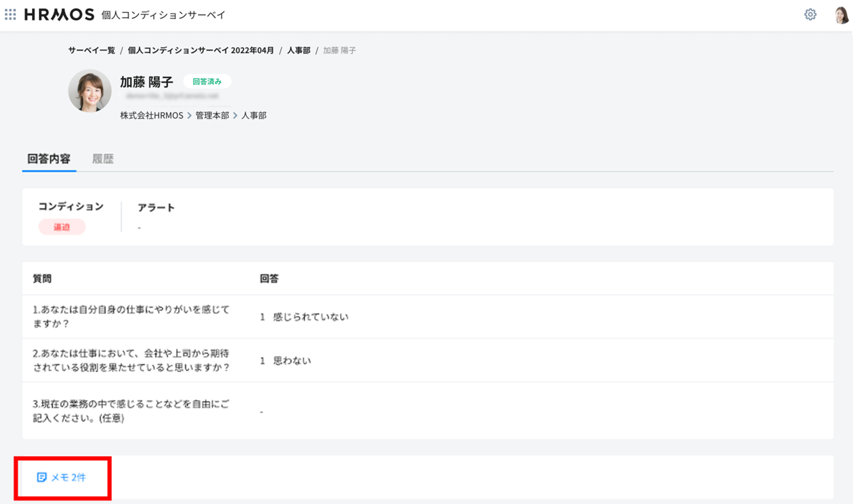
Task: Click the HRMOS logo
Action: click(59, 15)
